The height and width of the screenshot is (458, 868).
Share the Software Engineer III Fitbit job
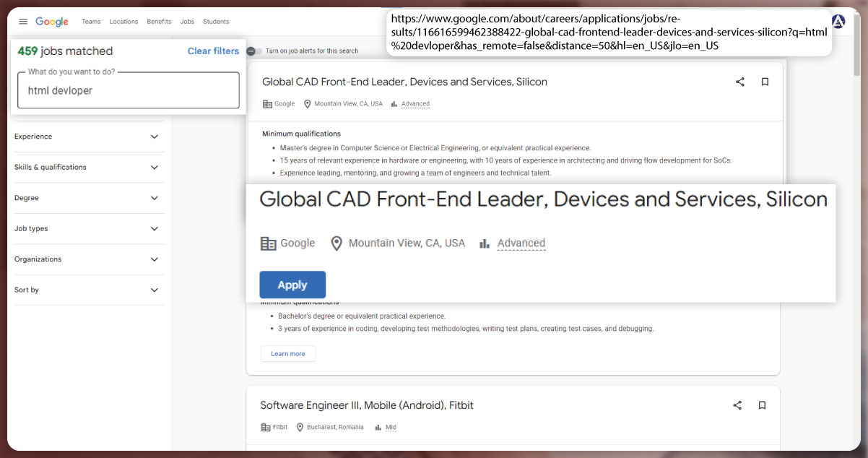[x=737, y=405]
